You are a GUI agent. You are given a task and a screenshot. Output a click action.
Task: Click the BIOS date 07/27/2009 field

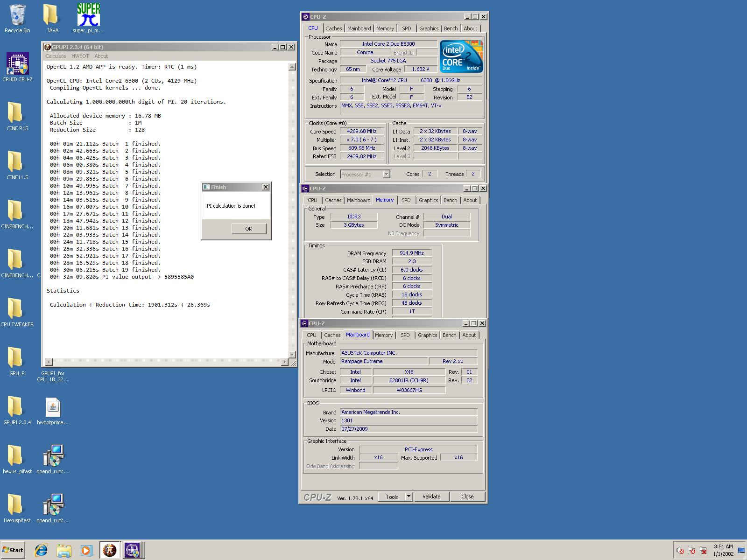pos(409,429)
